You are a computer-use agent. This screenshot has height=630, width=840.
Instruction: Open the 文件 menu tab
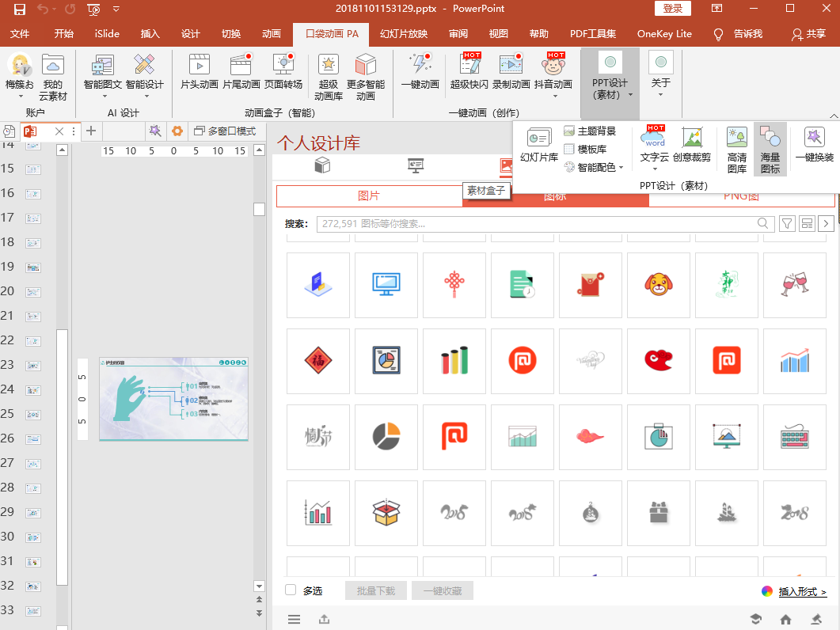pos(20,34)
